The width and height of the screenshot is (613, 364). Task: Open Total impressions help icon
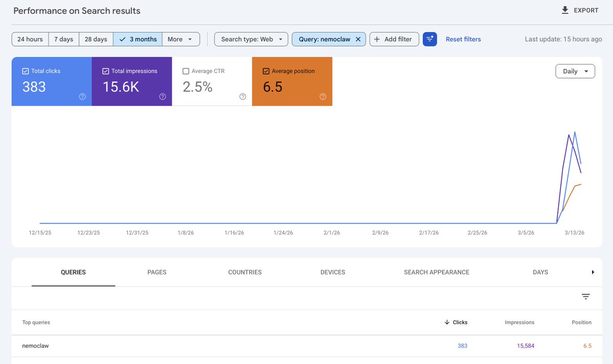[162, 96]
